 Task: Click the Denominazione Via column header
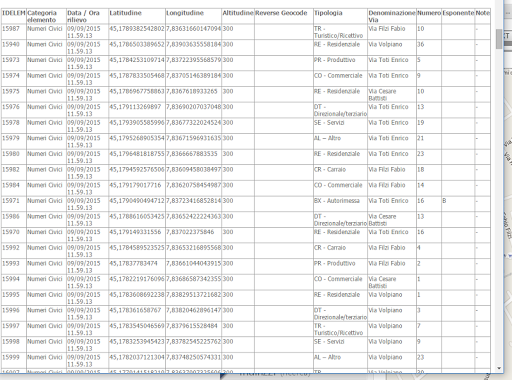tap(392, 16)
